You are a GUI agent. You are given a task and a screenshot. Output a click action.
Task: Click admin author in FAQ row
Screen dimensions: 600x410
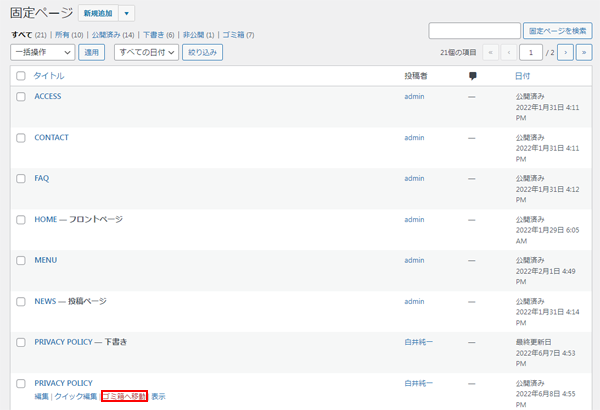(414, 178)
